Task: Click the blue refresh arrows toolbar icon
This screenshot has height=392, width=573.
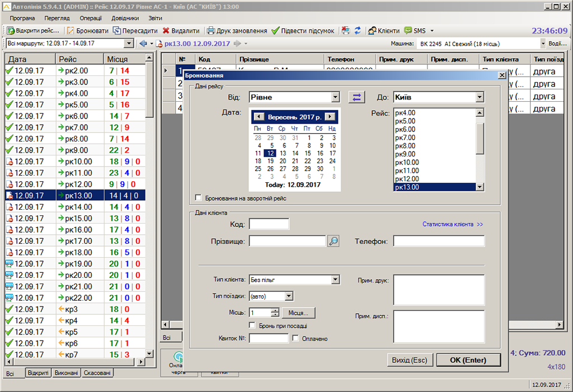Action: click(358, 31)
